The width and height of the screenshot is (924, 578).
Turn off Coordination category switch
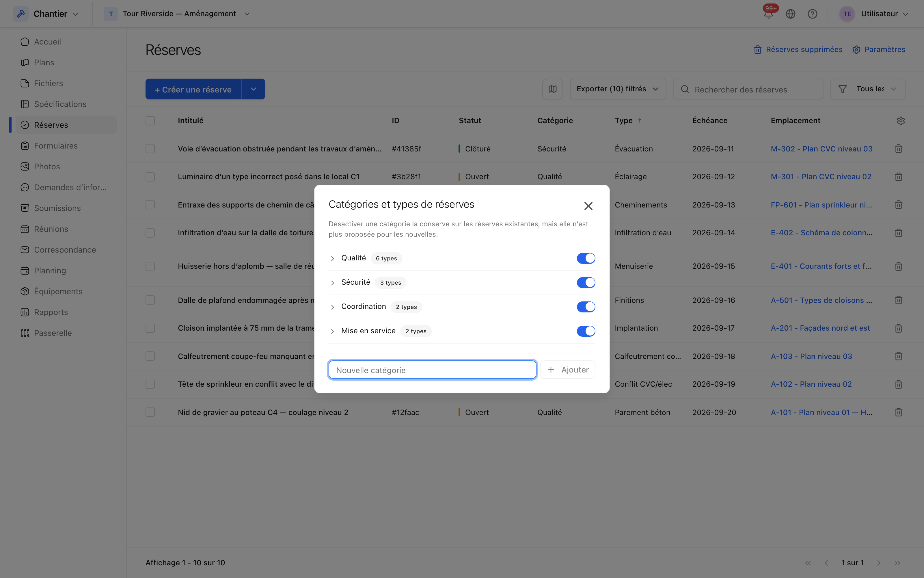pos(586,307)
